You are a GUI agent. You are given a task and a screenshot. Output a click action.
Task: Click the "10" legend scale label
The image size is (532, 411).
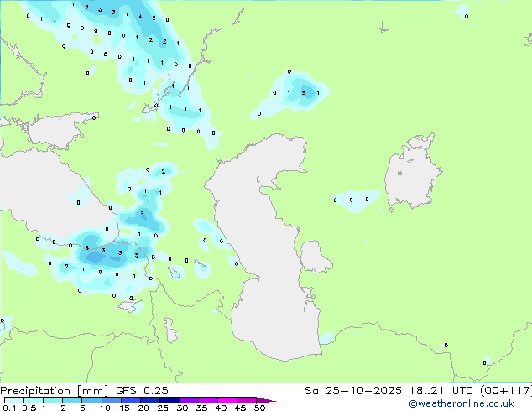tap(105, 408)
